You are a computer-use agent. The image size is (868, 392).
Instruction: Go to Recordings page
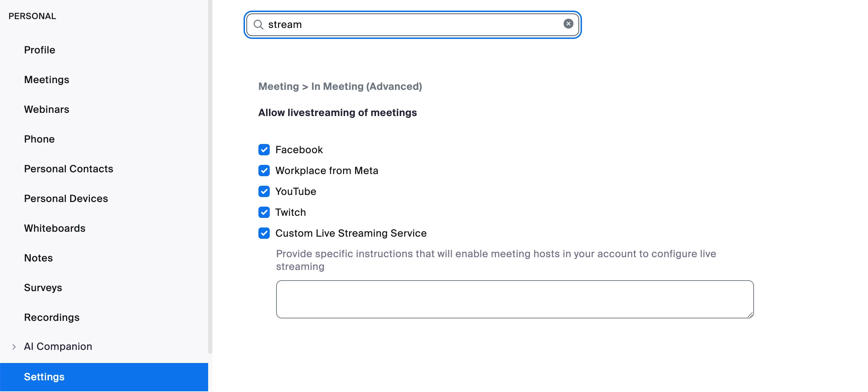point(52,317)
